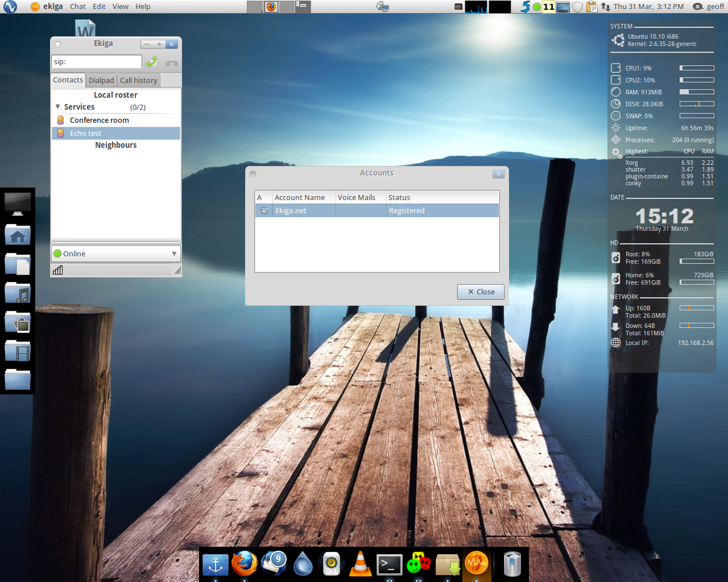Click the Registered status cell
The width and height of the screenshot is (728, 582).
coord(442,210)
